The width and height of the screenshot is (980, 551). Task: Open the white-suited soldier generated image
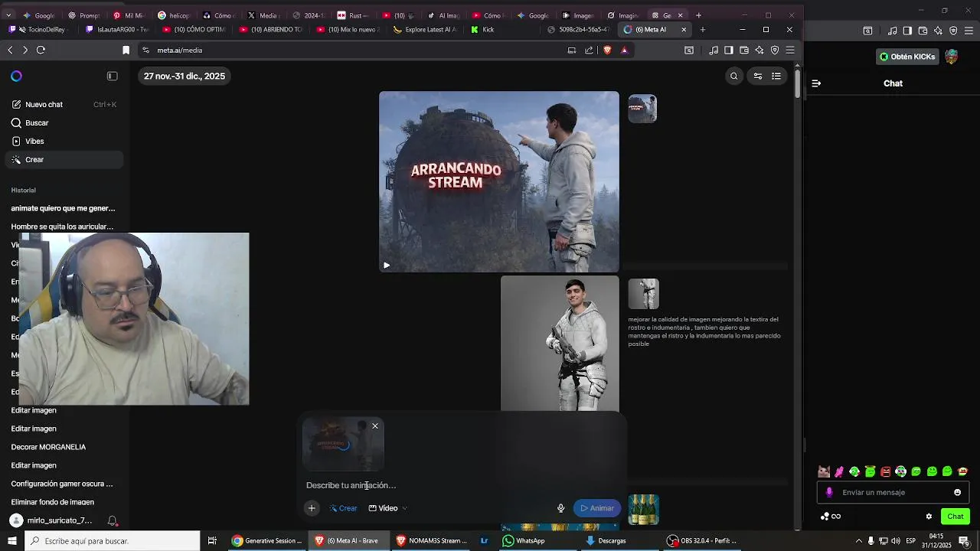click(560, 344)
